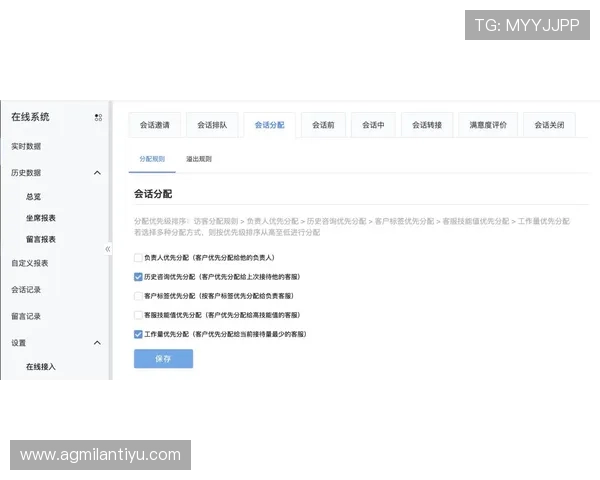Collapse the 历史数据 section chevron

98,173
